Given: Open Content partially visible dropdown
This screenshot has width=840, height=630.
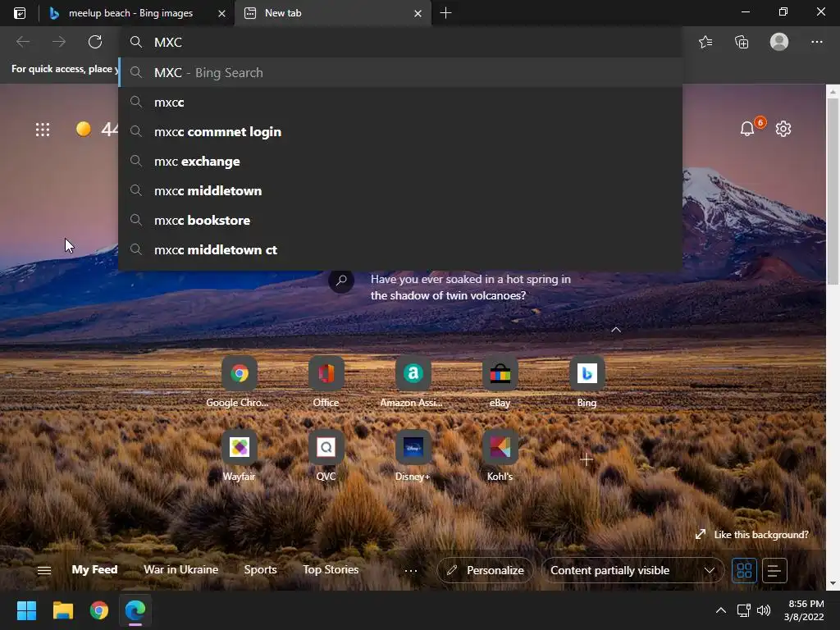Looking at the screenshot, I should tap(632, 571).
